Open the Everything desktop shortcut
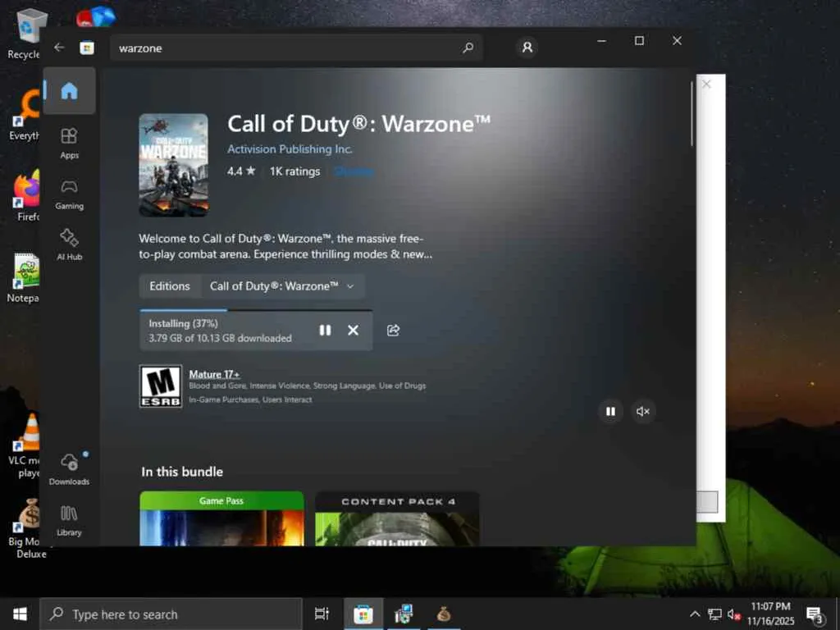This screenshot has width=840, height=630. [25, 115]
